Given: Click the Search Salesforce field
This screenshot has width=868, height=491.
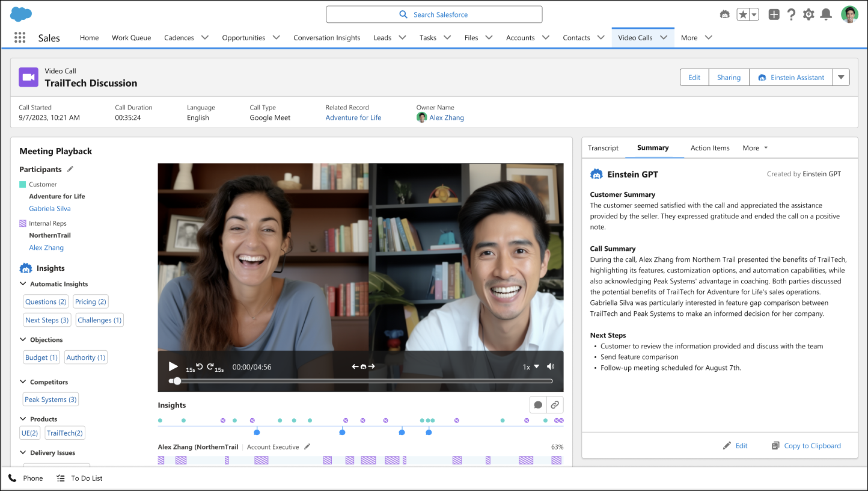Looking at the screenshot, I should [434, 14].
